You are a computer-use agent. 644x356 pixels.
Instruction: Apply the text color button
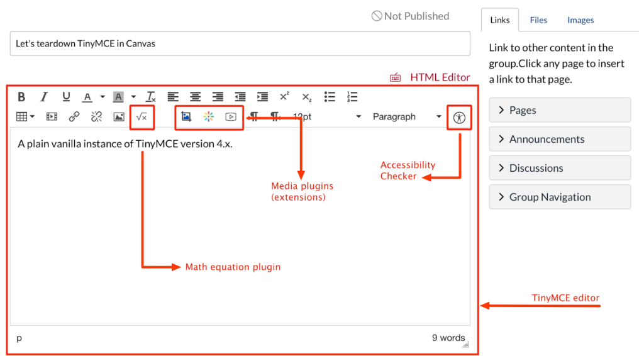click(x=87, y=97)
